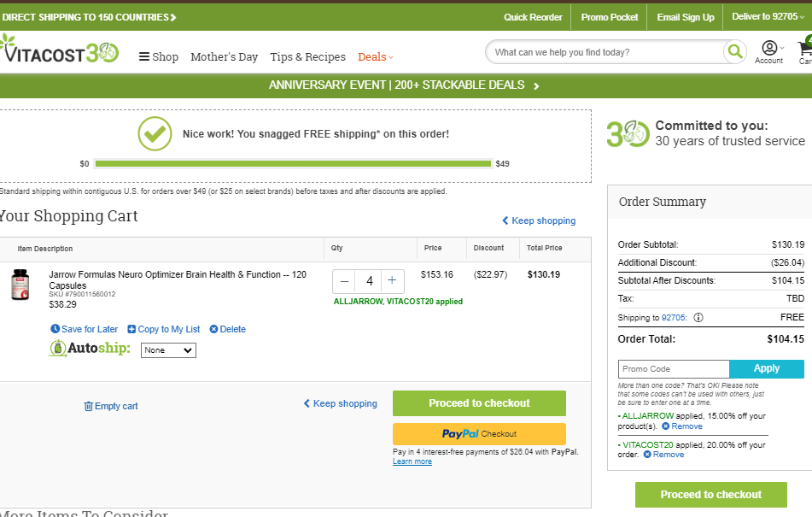Open Email Sign Up
Image resolution: width=812 pixels, height=517 pixels.
tap(686, 17)
